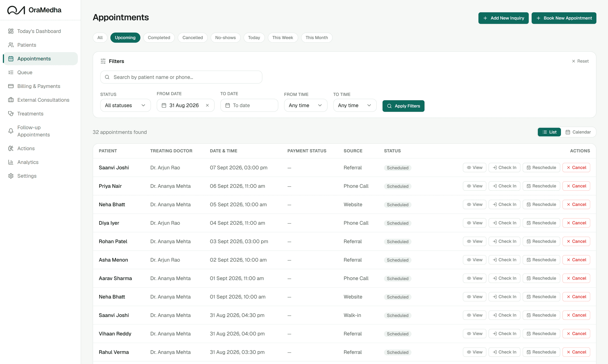Open the Queue section
The width and height of the screenshot is (608, 364).
click(x=40, y=72)
